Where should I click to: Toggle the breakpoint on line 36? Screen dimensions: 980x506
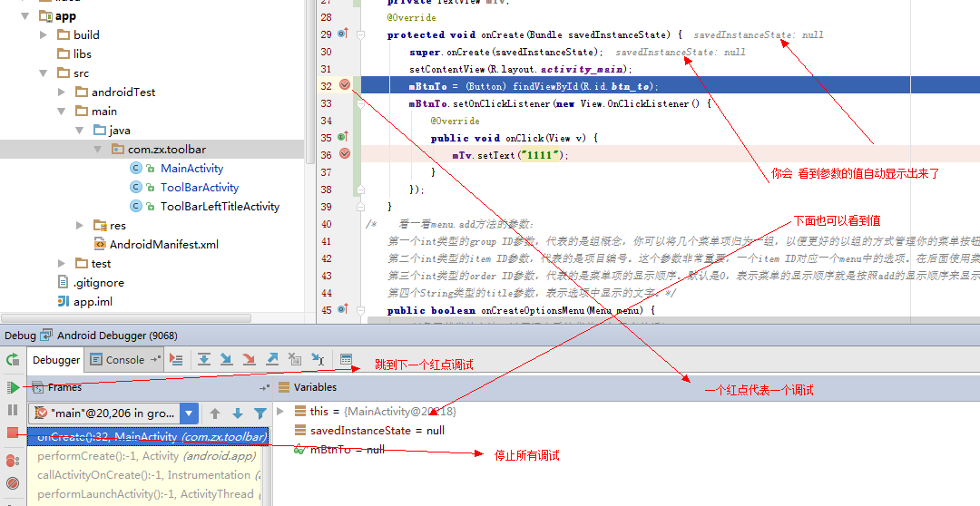[345, 153]
